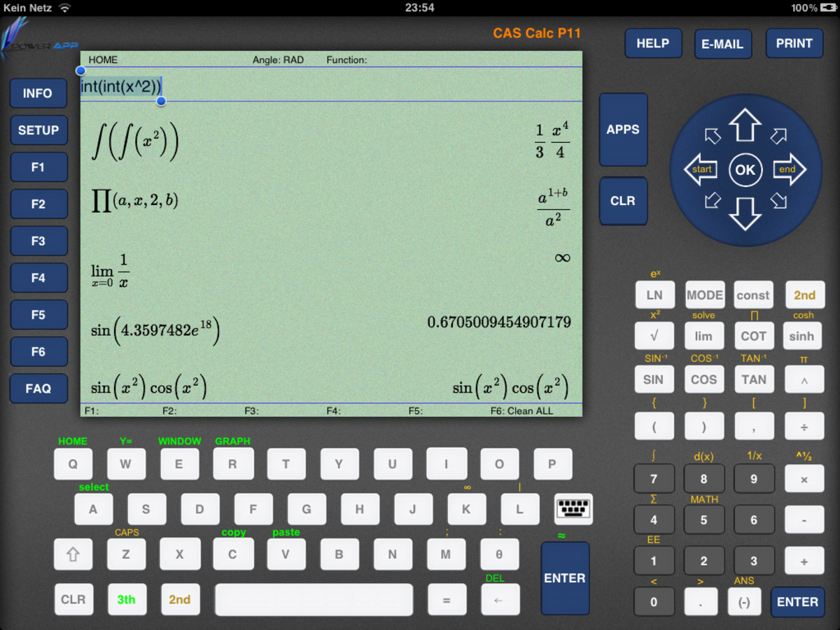Activate CAPS with the shift key
This screenshot has width=840, height=630.
coord(73,554)
